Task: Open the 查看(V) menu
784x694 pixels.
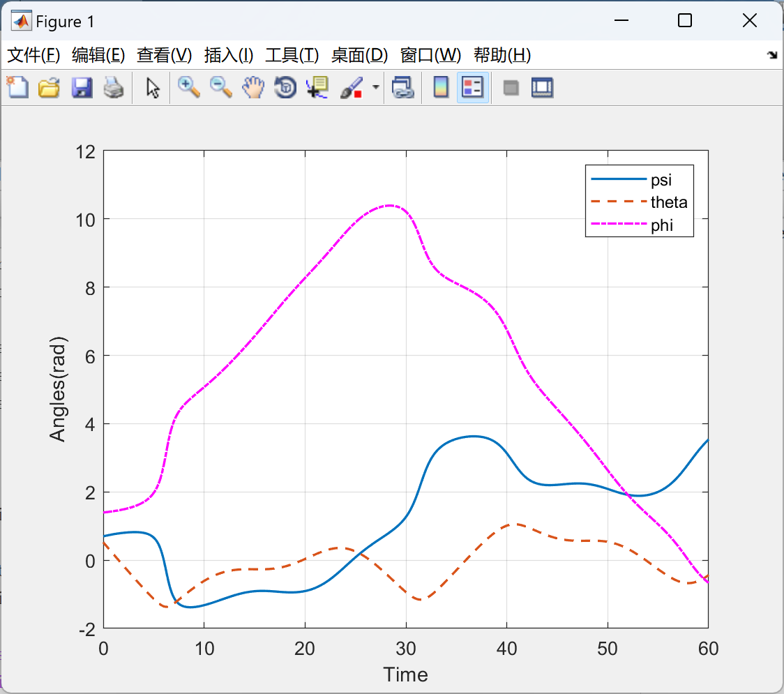Action: point(164,55)
